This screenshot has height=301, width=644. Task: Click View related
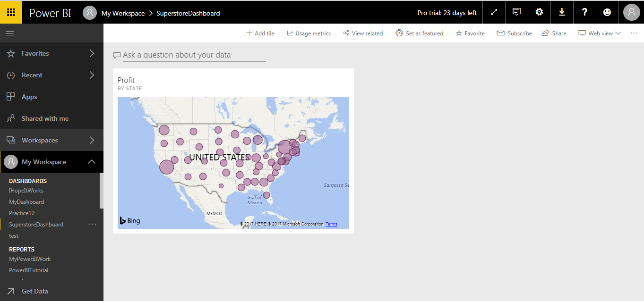point(363,33)
